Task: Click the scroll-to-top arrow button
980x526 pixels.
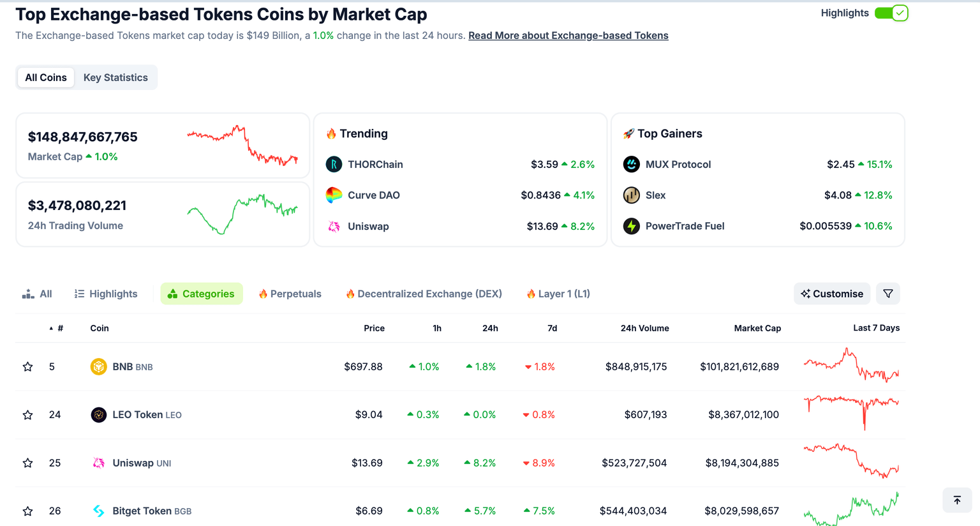Action: (957, 500)
